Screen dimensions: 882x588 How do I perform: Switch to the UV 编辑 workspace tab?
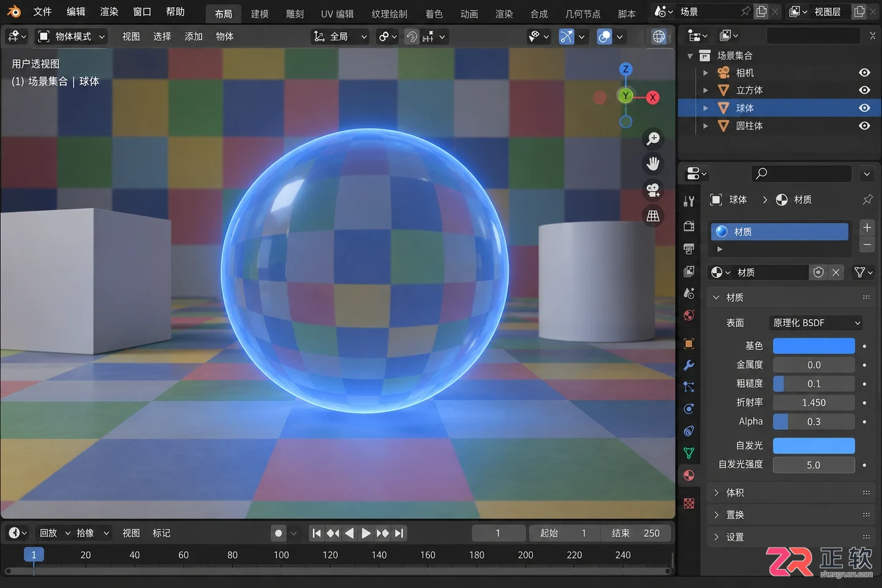(337, 13)
